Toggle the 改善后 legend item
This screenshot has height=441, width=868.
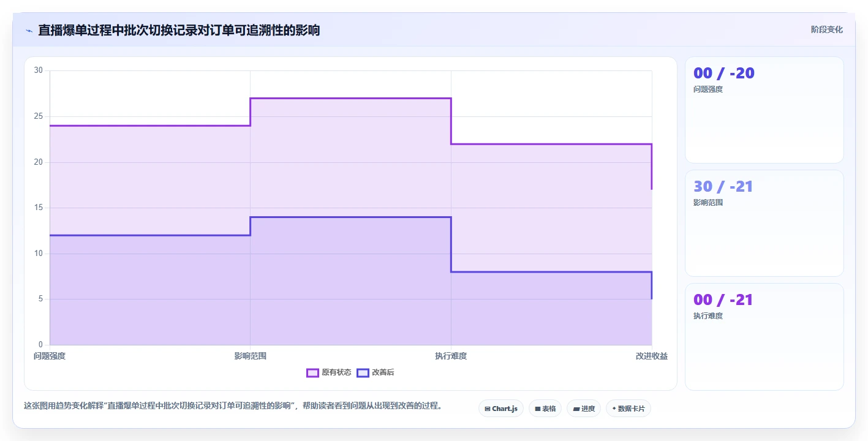tap(376, 372)
